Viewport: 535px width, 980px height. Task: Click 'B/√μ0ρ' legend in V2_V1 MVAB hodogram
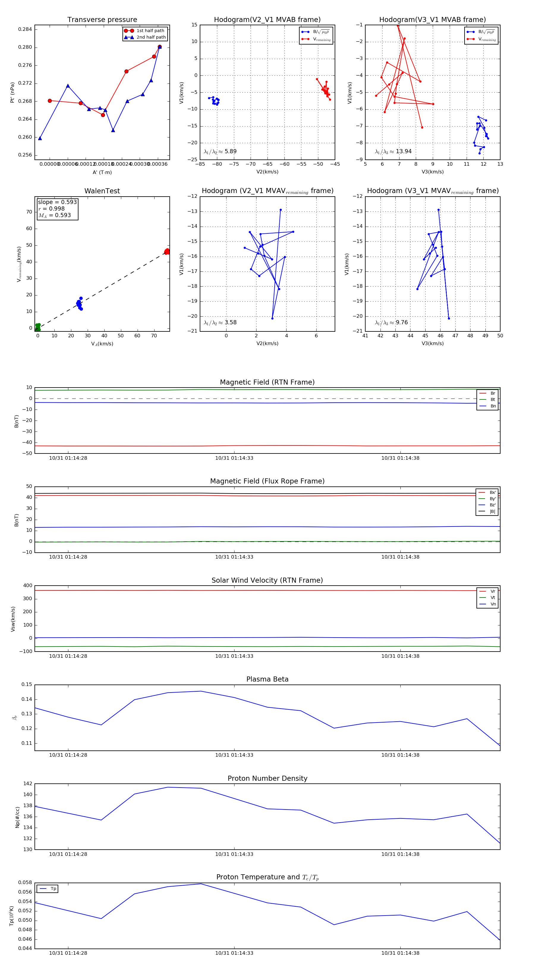[316, 32]
